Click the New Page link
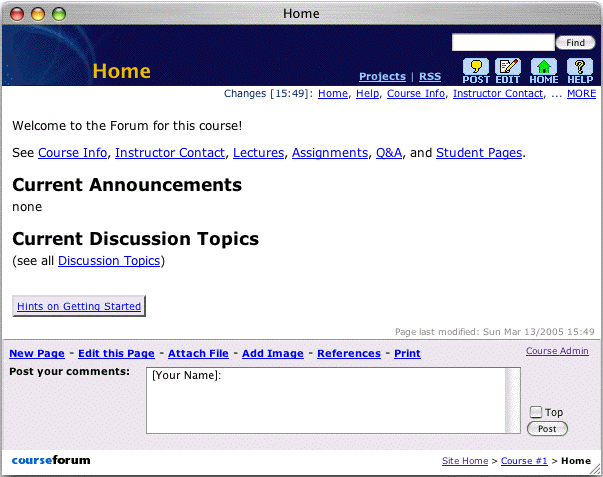603x477 pixels. [x=37, y=354]
